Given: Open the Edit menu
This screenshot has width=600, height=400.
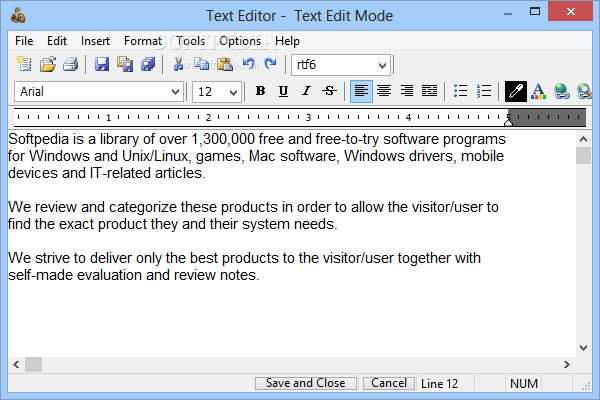Looking at the screenshot, I should point(57,41).
